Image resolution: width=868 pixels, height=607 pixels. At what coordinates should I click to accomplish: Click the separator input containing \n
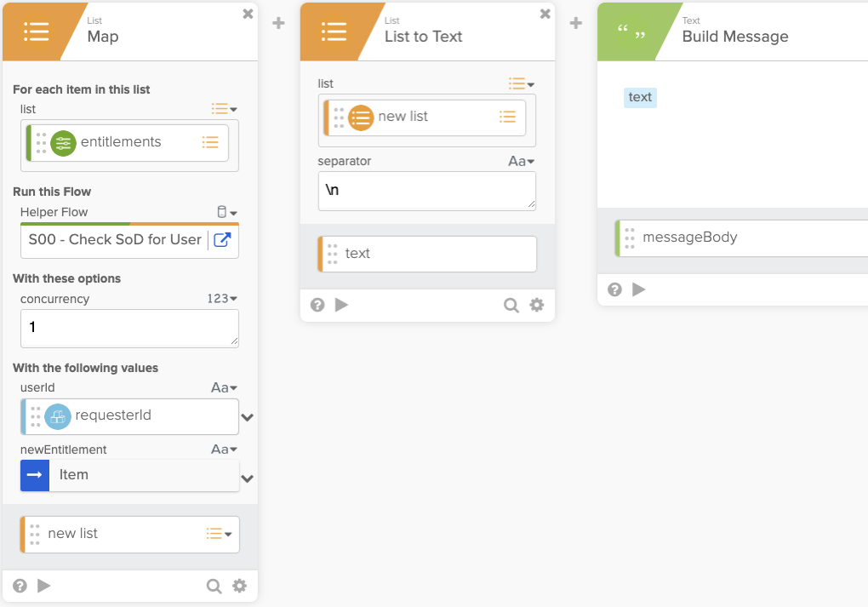[425, 191]
